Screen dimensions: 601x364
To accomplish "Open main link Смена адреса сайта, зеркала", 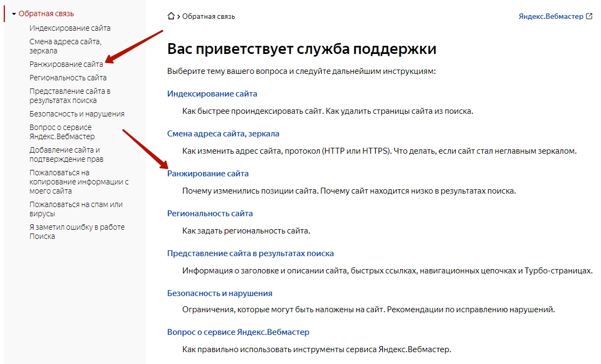I will click(x=223, y=134).
